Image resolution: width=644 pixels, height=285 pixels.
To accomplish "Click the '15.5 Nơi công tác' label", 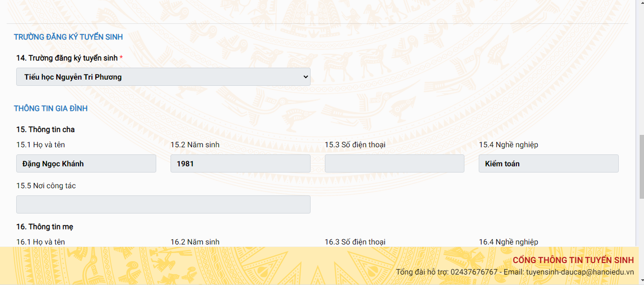I will point(46,186).
